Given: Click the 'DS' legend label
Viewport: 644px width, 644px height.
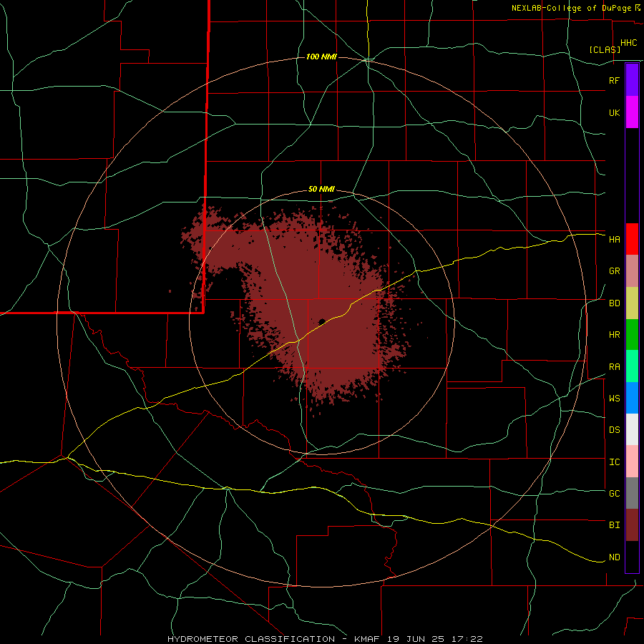Looking at the screenshot, I should pos(614,430).
